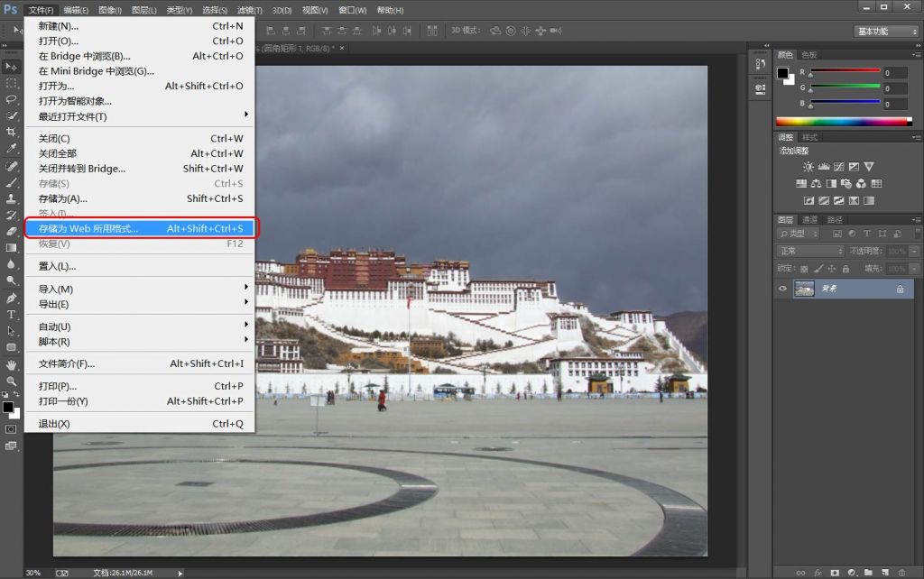Click the lock transparent pixels icon
Image resolution: width=924 pixels, height=579 pixels.
(803, 268)
